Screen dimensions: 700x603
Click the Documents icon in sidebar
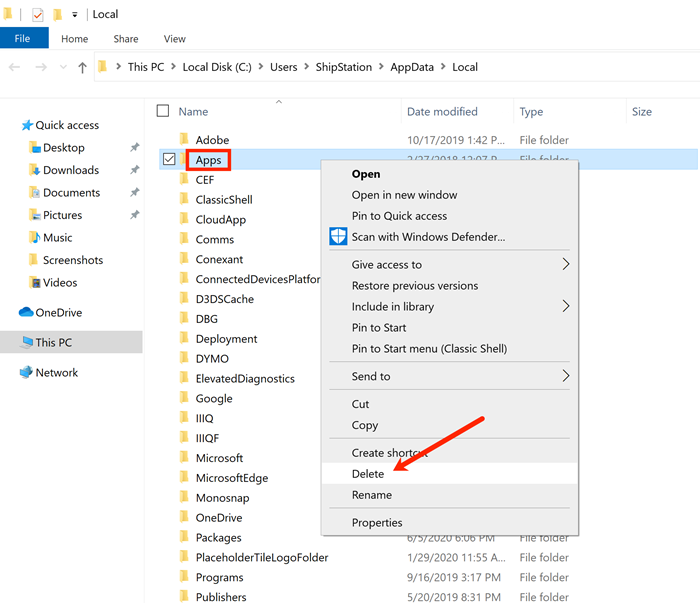(35, 193)
